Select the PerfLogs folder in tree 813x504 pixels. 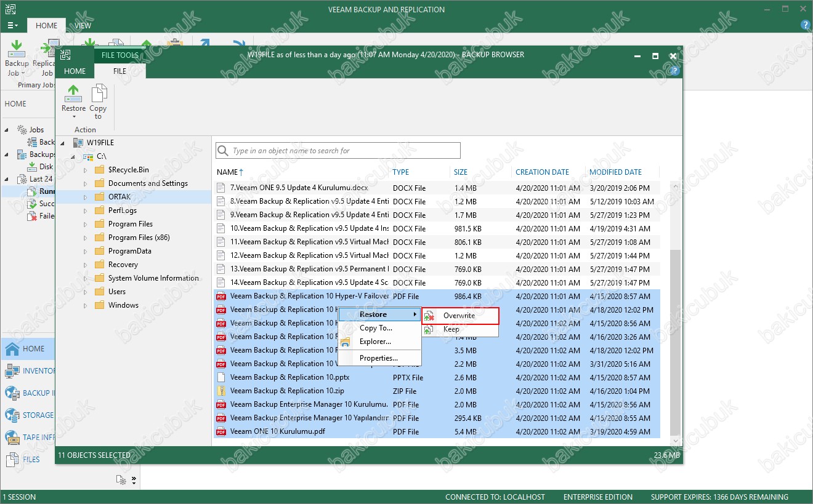[123, 210]
